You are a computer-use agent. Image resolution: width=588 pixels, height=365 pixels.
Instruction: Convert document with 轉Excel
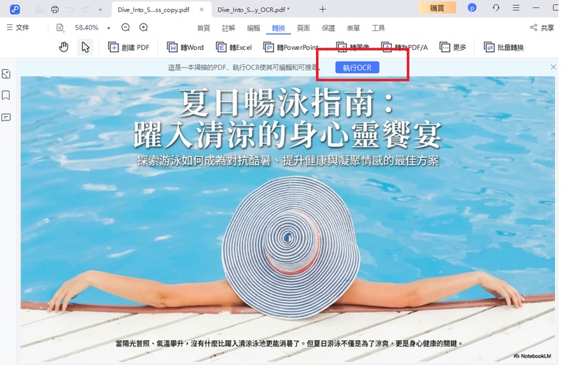234,47
